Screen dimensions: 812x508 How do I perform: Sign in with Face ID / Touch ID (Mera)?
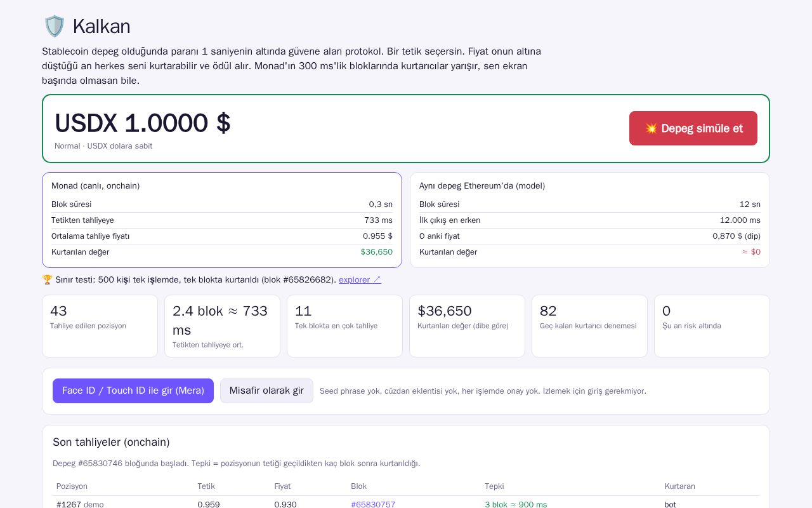pos(133,391)
